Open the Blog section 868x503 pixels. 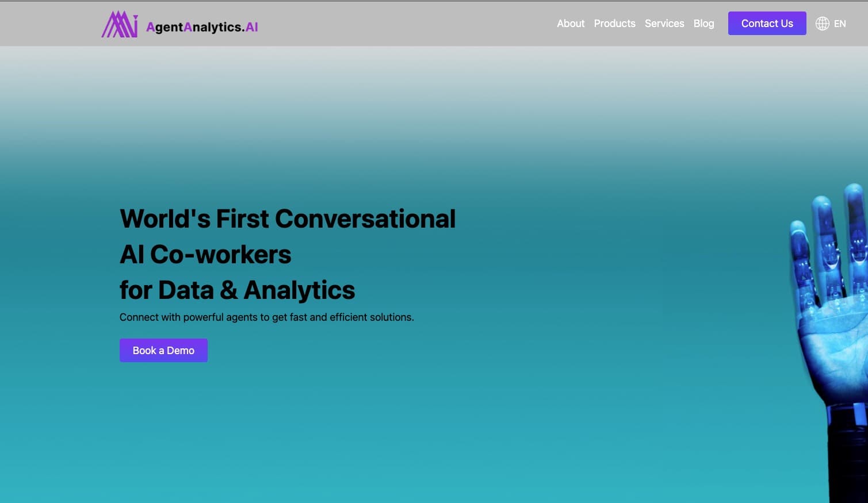point(703,24)
